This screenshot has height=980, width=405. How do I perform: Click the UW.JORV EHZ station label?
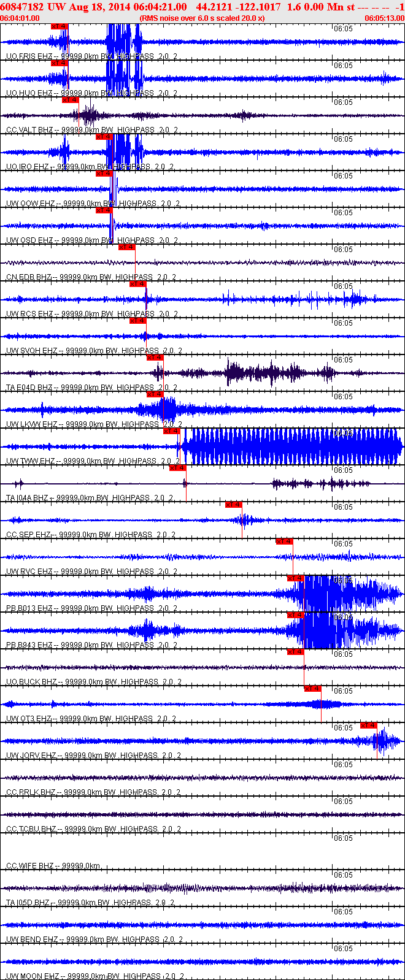[x=32, y=756]
